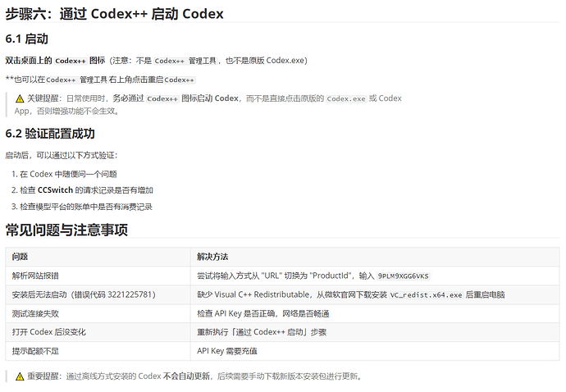Click the 6.1 启动 subheading

coord(27,39)
